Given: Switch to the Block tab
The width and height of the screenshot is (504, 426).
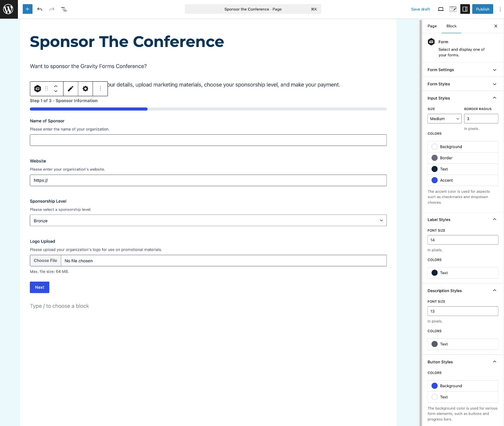Looking at the screenshot, I should click(x=451, y=26).
